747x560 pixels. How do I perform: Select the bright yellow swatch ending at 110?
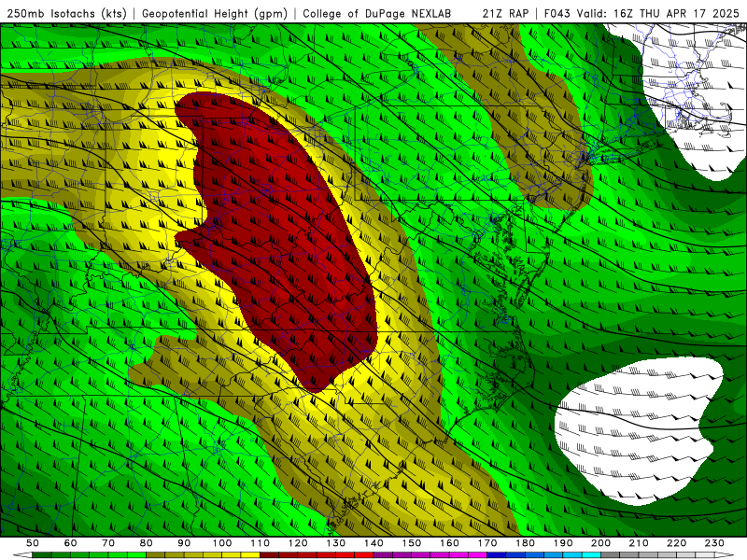point(250,554)
